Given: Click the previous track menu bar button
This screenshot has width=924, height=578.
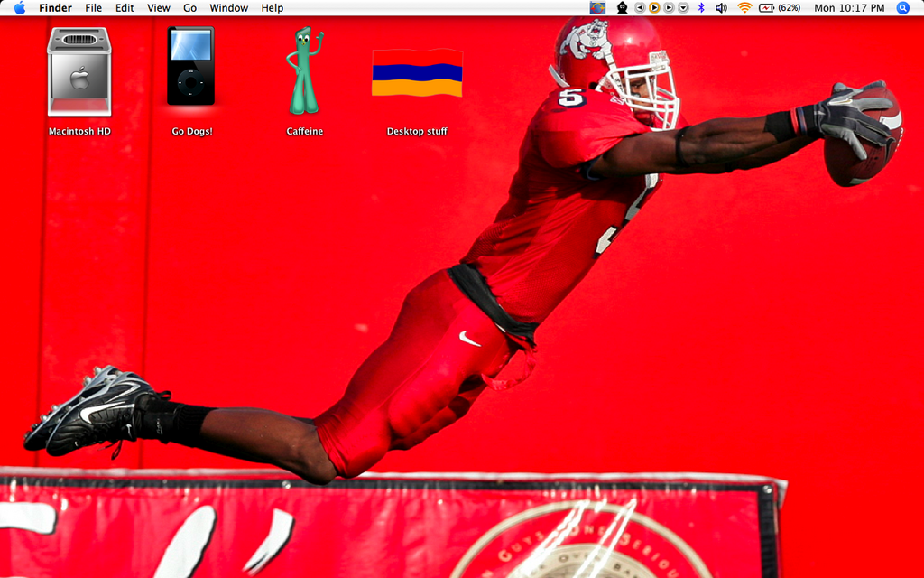Looking at the screenshot, I should tap(640, 7).
